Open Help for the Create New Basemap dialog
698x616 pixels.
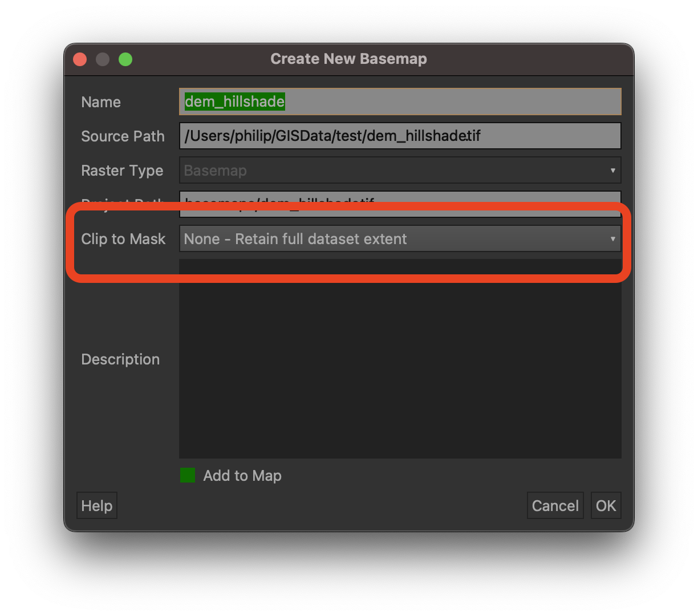coord(96,505)
